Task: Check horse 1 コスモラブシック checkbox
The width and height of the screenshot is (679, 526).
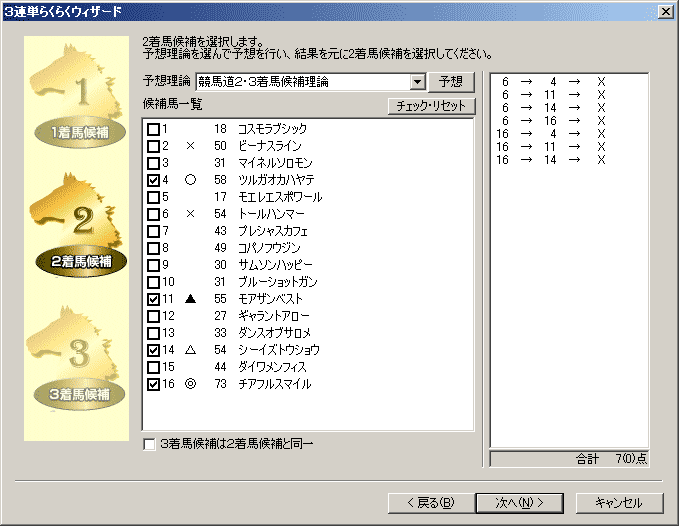Action: [153, 129]
